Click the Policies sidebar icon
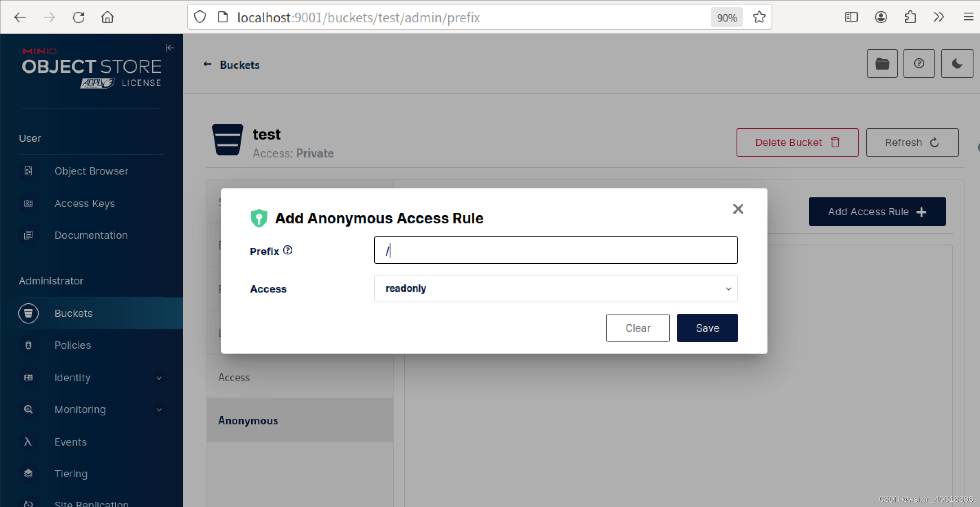This screenshot has width=980, height=507. pyautogui.click(x=27, y=345)
